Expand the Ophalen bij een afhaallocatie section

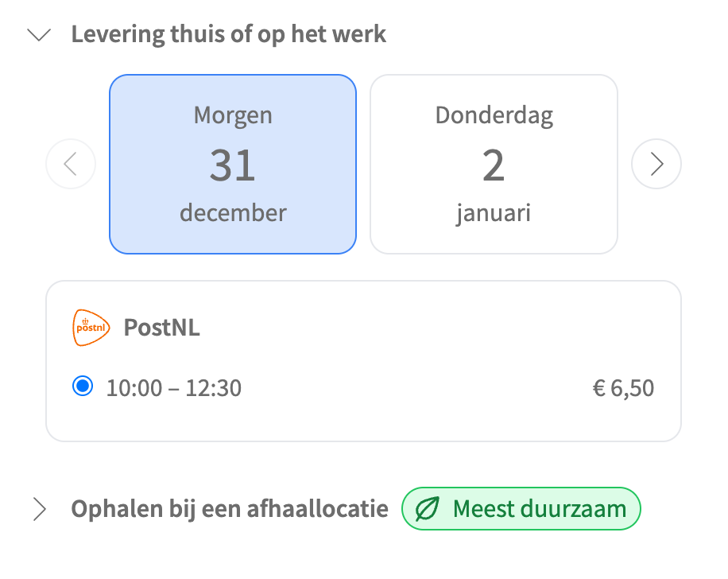click(38, 508)
